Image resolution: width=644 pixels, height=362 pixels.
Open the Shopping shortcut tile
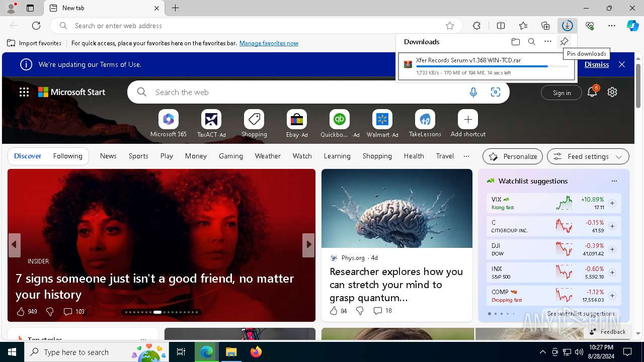coord(254,124)
